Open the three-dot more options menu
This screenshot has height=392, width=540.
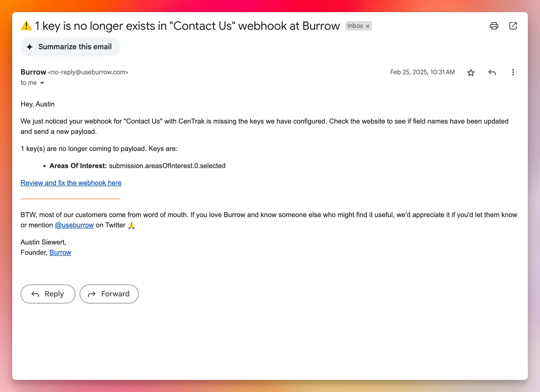tap(513, 72)
